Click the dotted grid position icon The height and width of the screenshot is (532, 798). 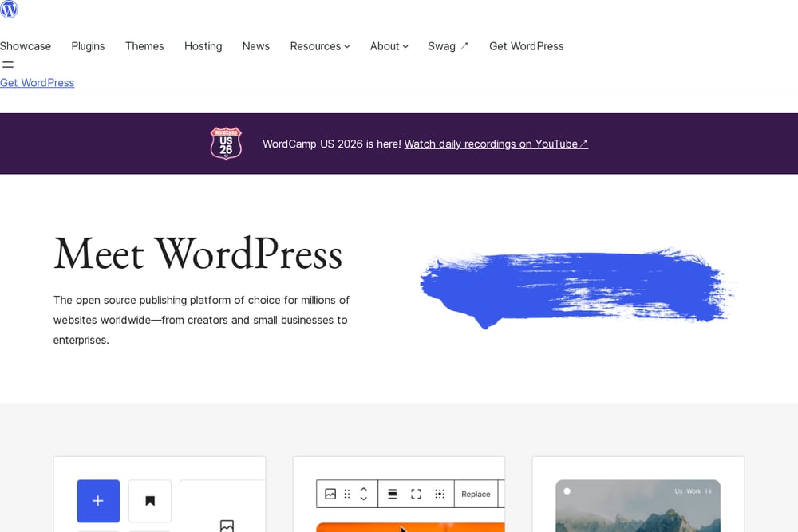tap(440, 494)
